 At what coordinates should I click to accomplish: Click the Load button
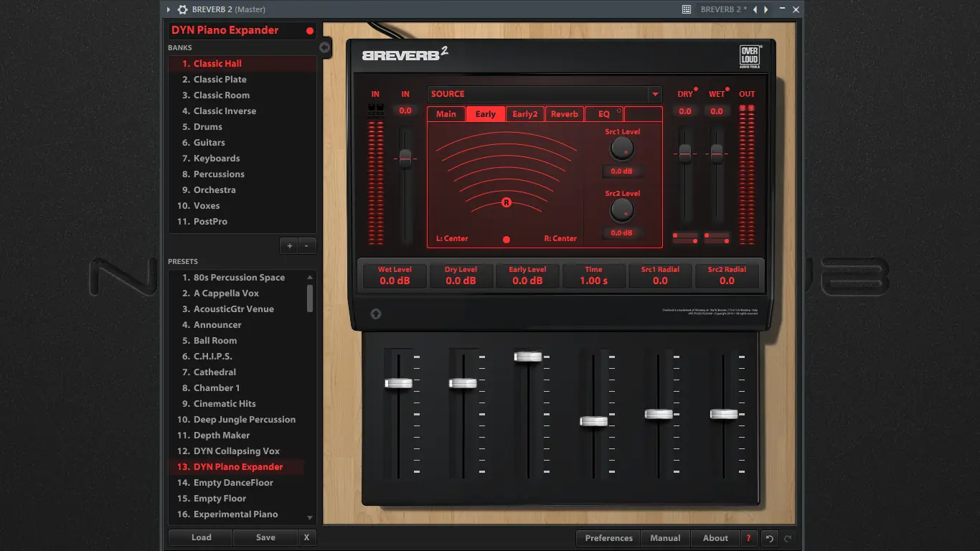(202, 537)
